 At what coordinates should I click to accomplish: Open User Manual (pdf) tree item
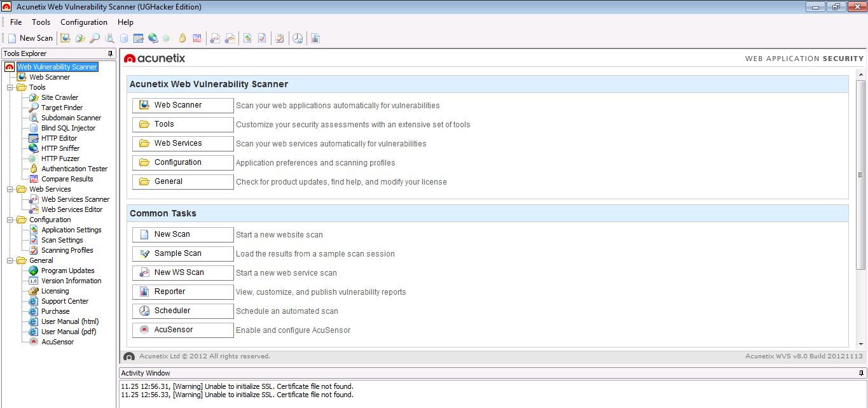(x=69, y=332)
